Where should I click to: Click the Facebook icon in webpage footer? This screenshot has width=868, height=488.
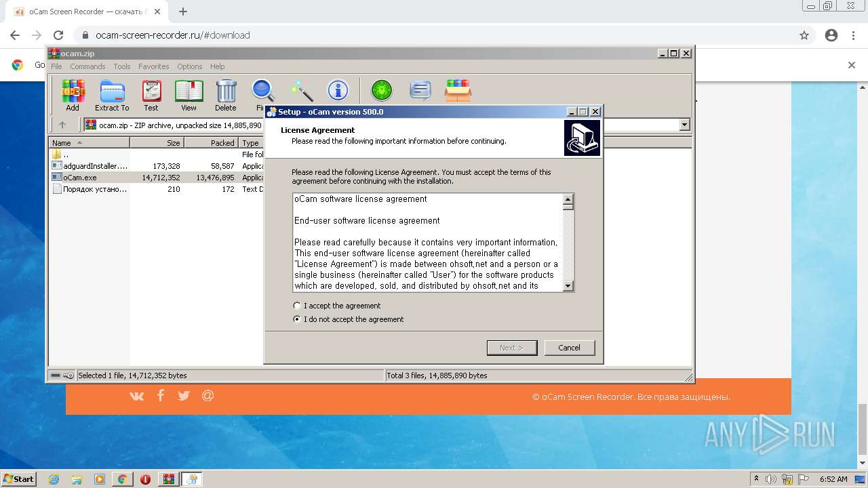click(161, 395)
